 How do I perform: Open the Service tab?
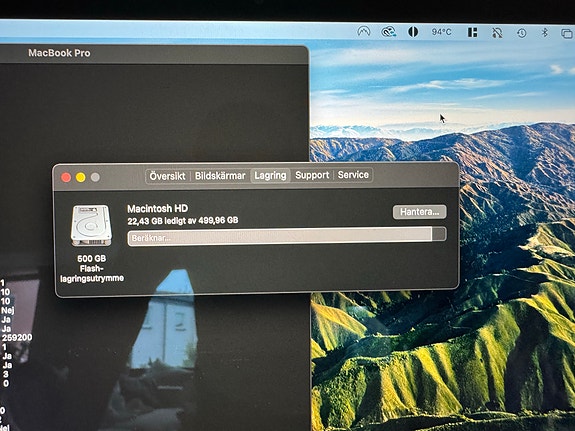[353, 175]
